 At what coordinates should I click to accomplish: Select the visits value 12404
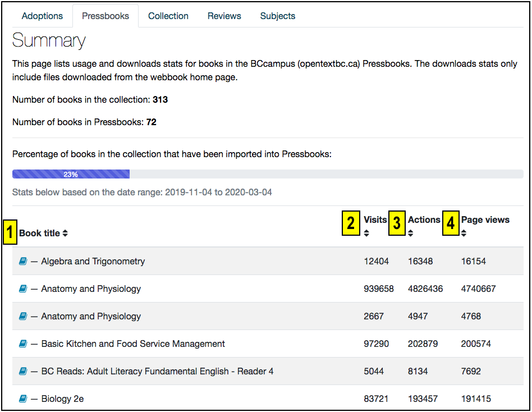(x=376, y=261)
